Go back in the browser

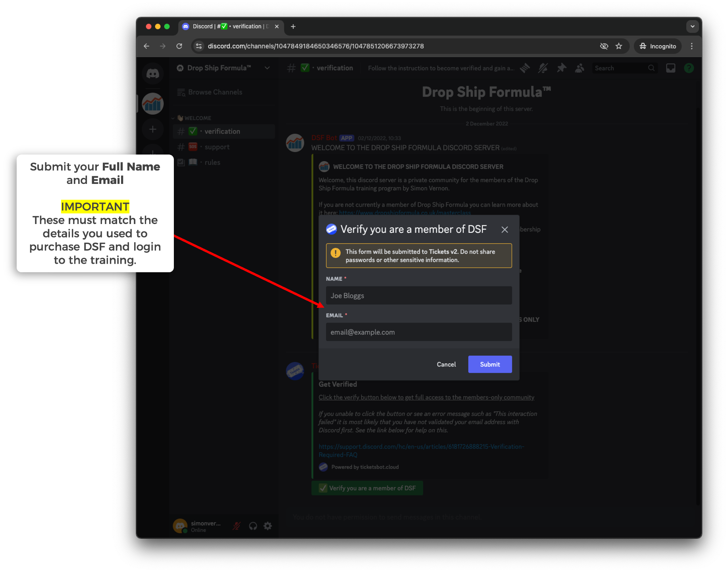[x=146, y=46]
